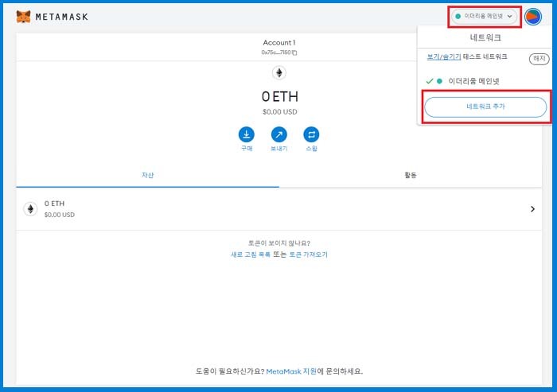Click the 토큰이 보이지 않나요? text
The image size is (557, 392).
click(x=279, y=243)
